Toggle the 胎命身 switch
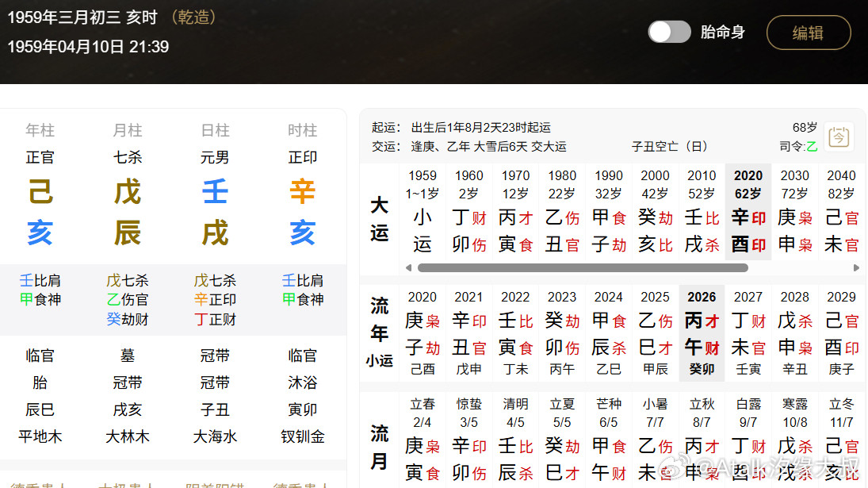This screenshot has width=868, height=488. (x=669, y=32)
